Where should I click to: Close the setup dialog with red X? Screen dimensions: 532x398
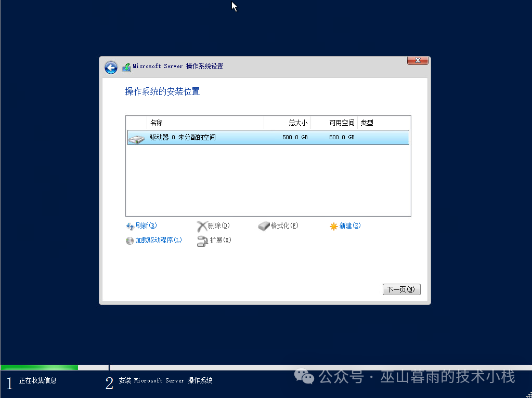(418, 61)
